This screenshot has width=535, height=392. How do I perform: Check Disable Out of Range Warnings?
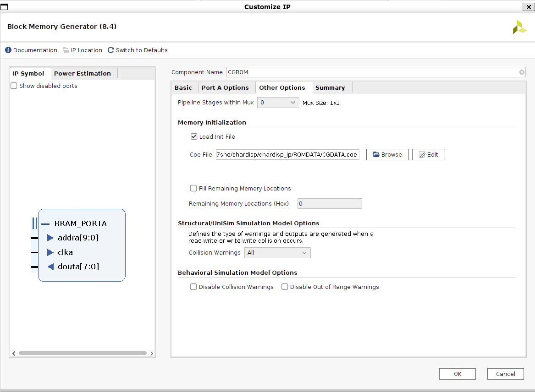click(x=285, y=287)
